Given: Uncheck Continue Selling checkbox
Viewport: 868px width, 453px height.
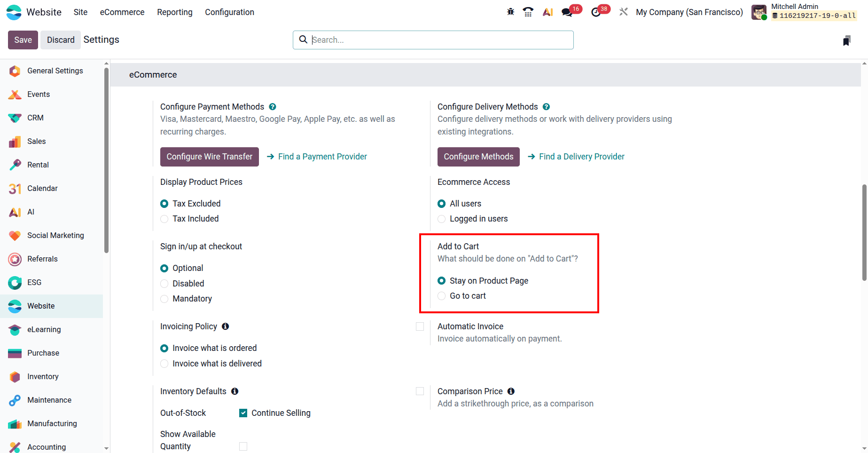Looking at the screenshot, I should click(x=243, y=413).
